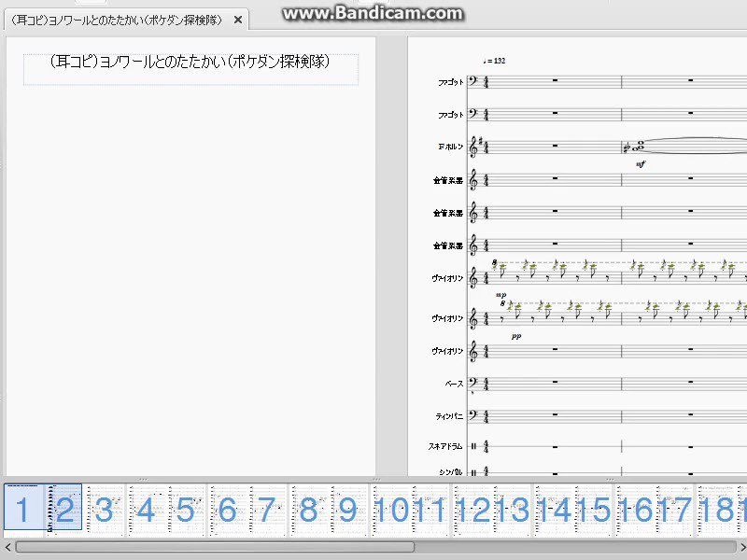
Task: View page 13 thumbnail
Action: (513, 509)
